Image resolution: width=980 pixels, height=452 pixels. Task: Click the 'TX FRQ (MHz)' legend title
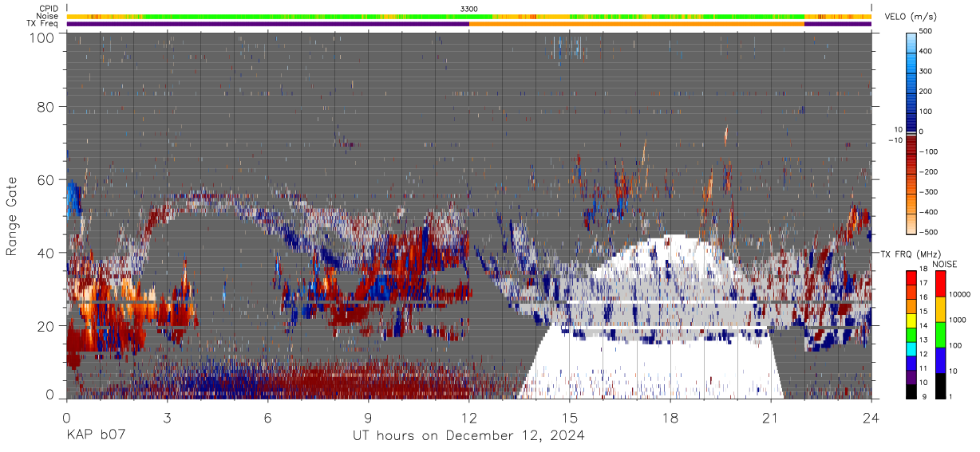[911, 254]
